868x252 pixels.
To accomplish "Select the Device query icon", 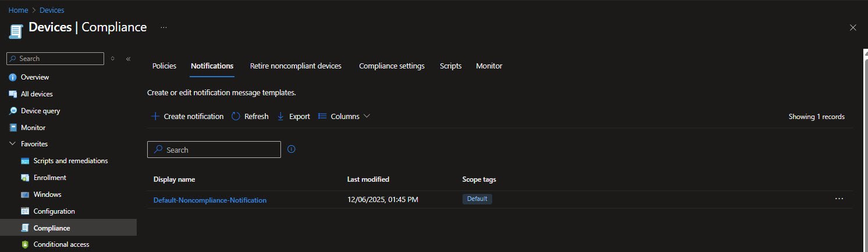I will coord(13,111).
